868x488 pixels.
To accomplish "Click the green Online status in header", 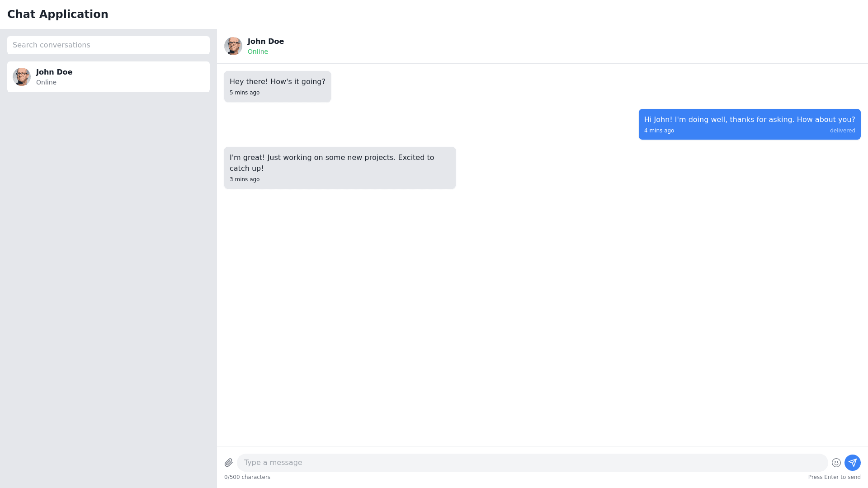I will point(258,52).
